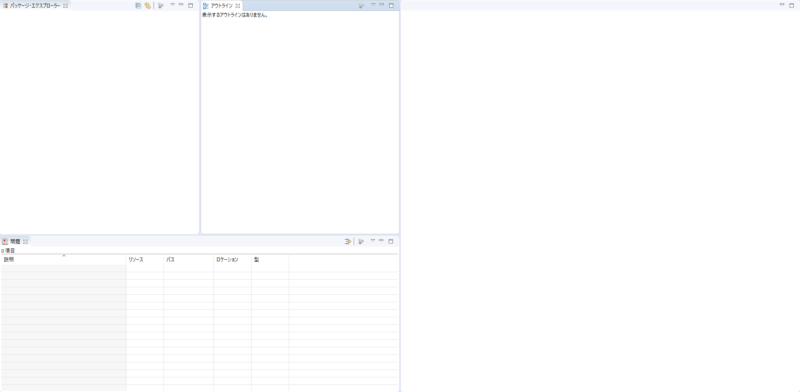The height and width of the screenshot is (392, 800).
Task: Minimize the Package Explorer view
Action: (181, 5)
